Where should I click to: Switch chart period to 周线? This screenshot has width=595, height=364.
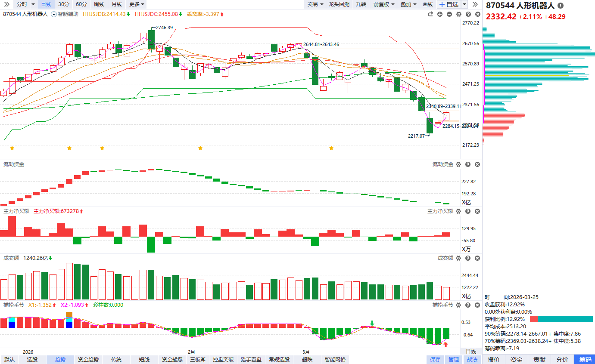pyautogui.click(x=99, y=4)
